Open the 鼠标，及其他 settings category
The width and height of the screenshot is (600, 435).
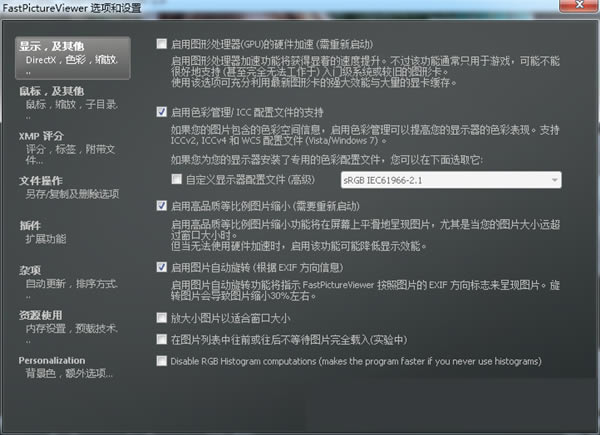click(x=73, y=103)
